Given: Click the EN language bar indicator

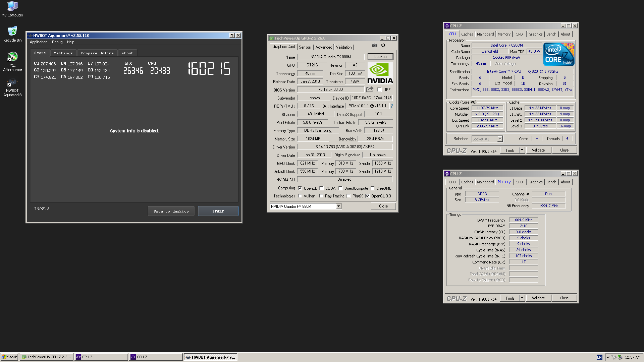Looking at the screenshot, I should (x=599, y=357).
